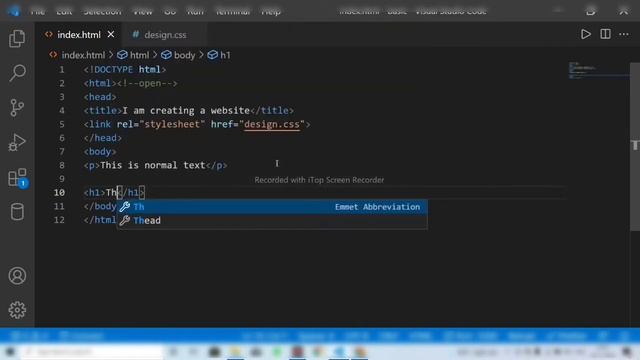Open the database cylinder view in the activity bar
Image resolution: width=640 pixels, height=360 pixels.
tap(17, 212)
